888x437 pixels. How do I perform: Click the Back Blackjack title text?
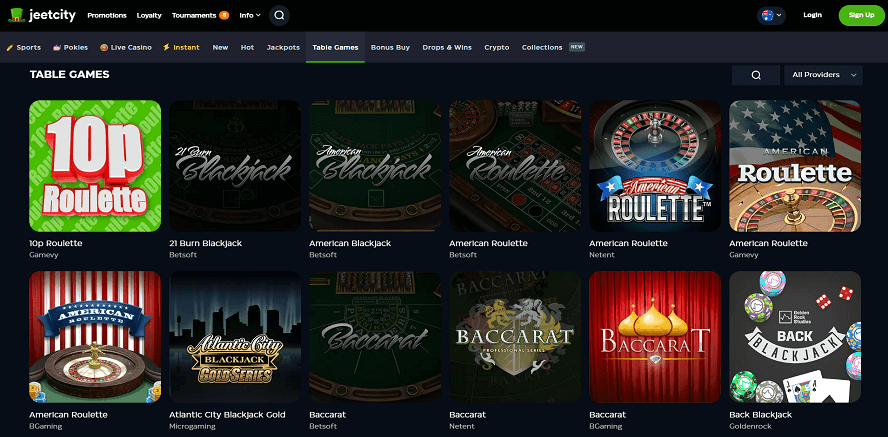tap(761, 415)
